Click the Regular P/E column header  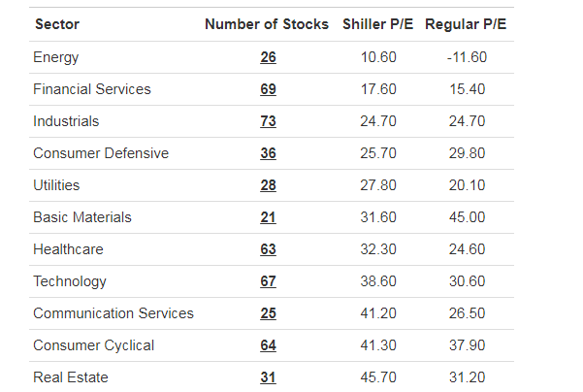point(466,24)
